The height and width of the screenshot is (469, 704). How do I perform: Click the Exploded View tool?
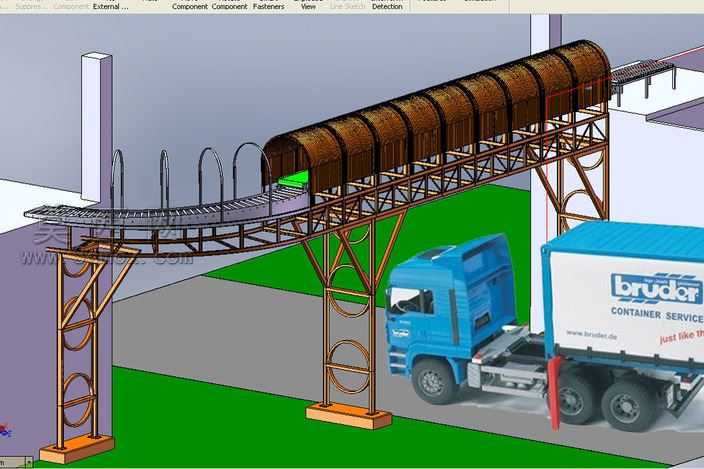click(308, 5)
